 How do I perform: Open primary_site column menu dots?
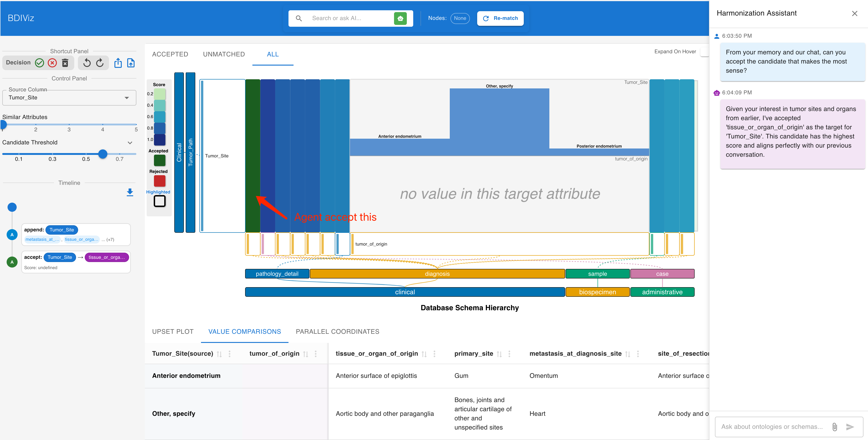coord(509,354)
